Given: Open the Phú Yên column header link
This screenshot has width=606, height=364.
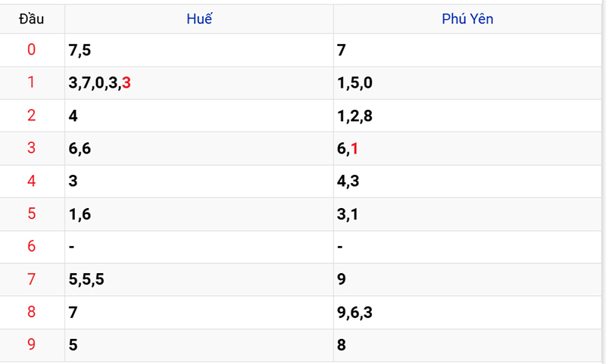Looking at the screenshot, I should click(467, 19).
